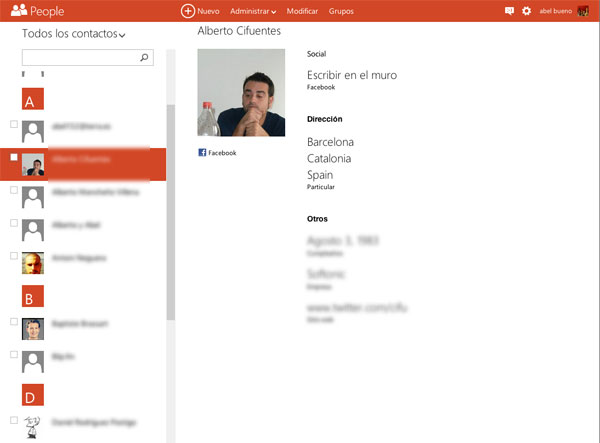
Task: Open the Modificar menu item
Action: [x=303, y=11]
